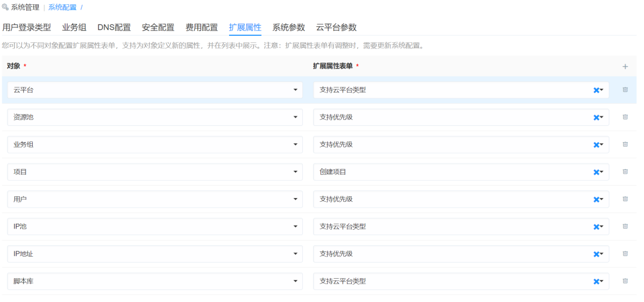The image size is (644, 302).
Task: Click the 系统配置 breadcrumb link
Action: pos(63,7)
